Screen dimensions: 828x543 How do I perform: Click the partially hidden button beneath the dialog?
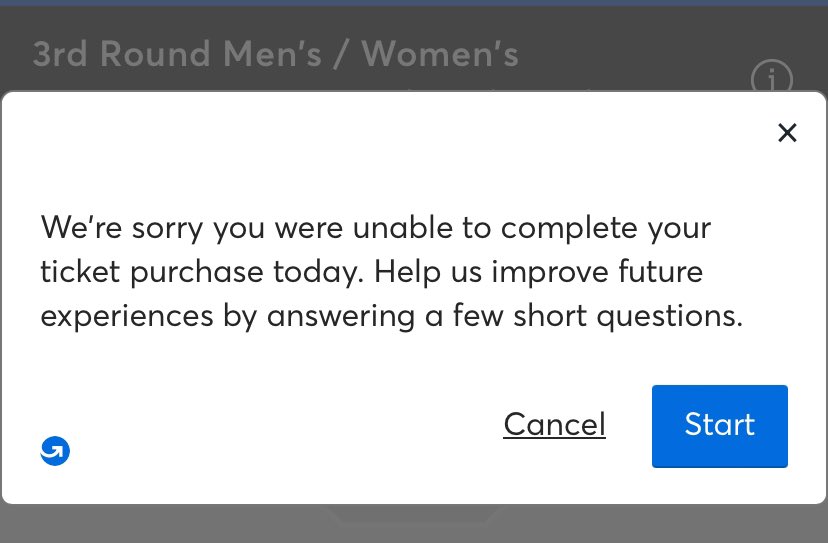(413, 514)
